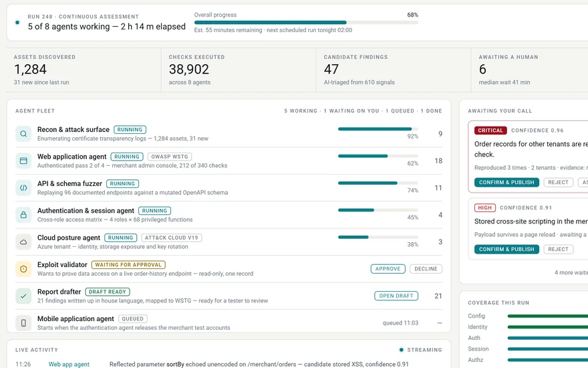
Task: Approve the Exploit validator request
Action: click(x=388, y=269)
